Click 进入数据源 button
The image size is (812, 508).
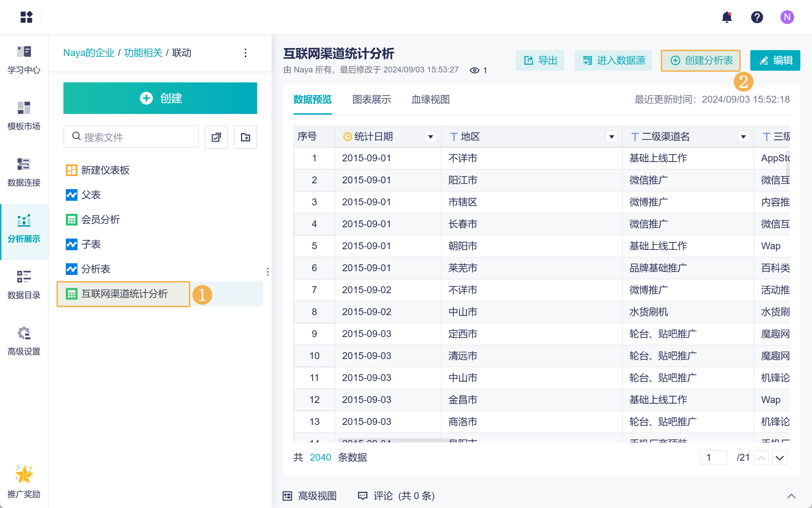[613, 60]
